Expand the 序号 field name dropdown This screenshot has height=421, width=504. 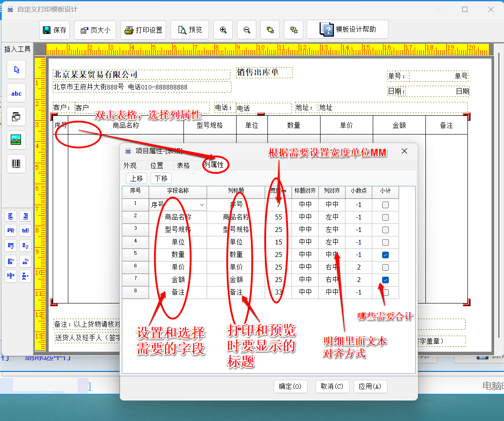click(x=202, y=205)
